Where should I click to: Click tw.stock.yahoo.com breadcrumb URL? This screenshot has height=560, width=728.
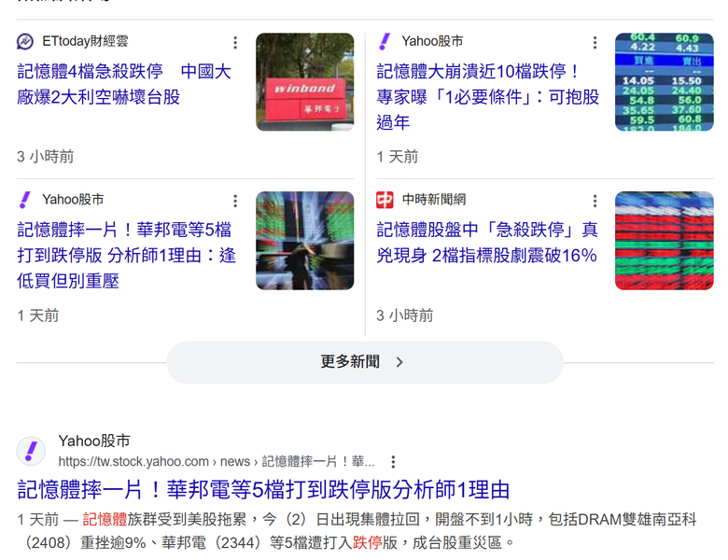[217, 462]
